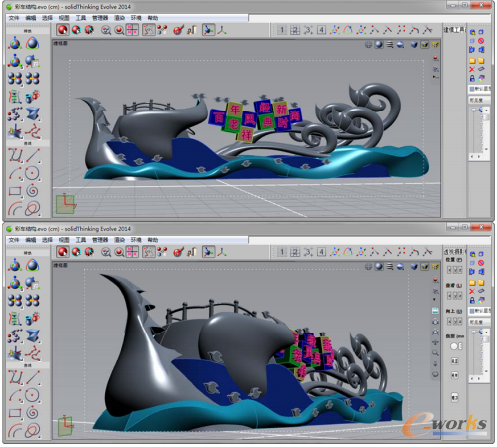
Task: Open the 渲染 menu in the top window
Action: coord(119,18)
